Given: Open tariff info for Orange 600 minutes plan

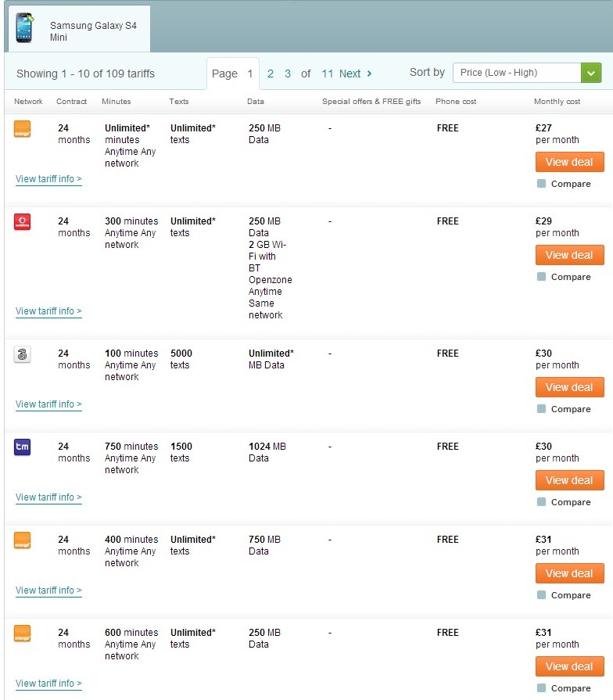Looking at the screenshot, I should [x=48, y=684].
